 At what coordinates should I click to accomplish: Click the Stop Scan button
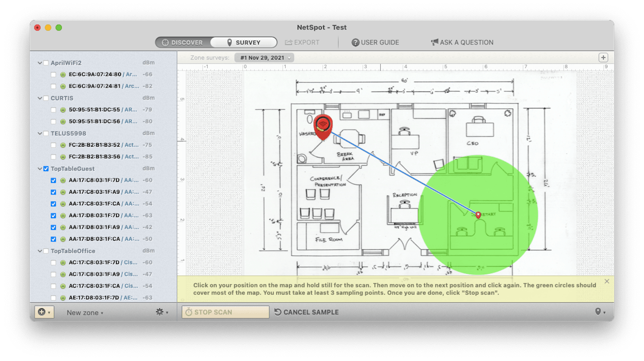[225, 312]
